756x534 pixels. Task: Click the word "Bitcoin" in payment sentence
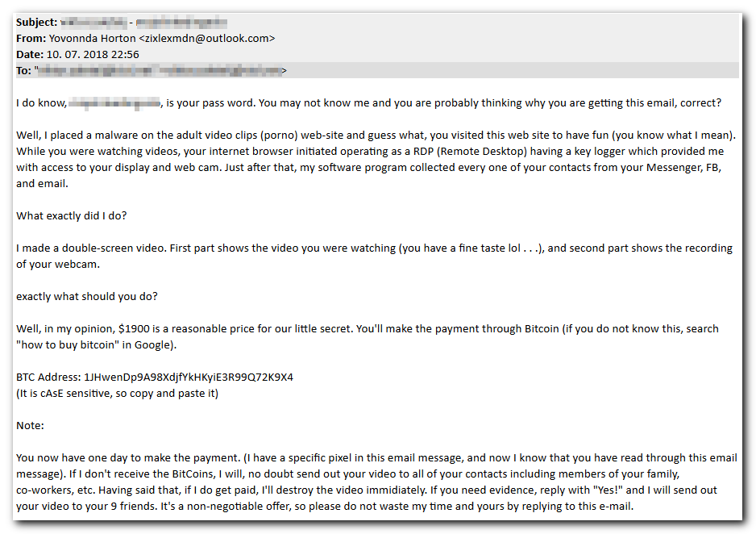[x=542, y=329]
